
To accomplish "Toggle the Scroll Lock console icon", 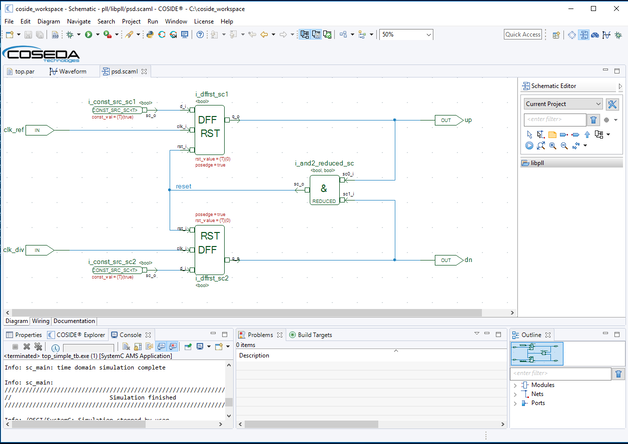I will tap(138, 347).
